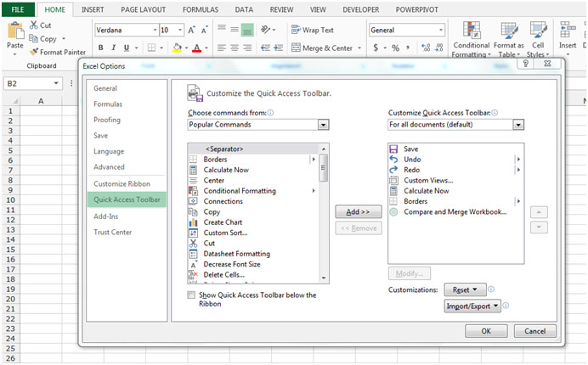Select Proofing in options sidebar

click(x=107, y=120)
